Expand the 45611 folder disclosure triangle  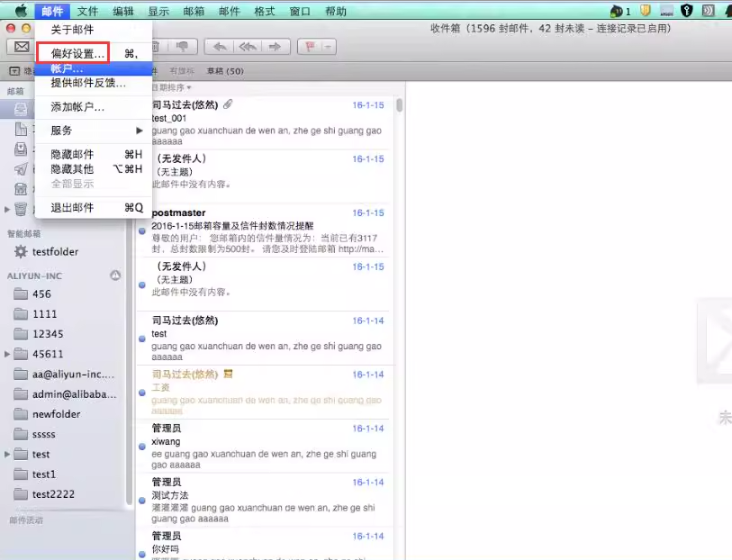tap(7, 354)
